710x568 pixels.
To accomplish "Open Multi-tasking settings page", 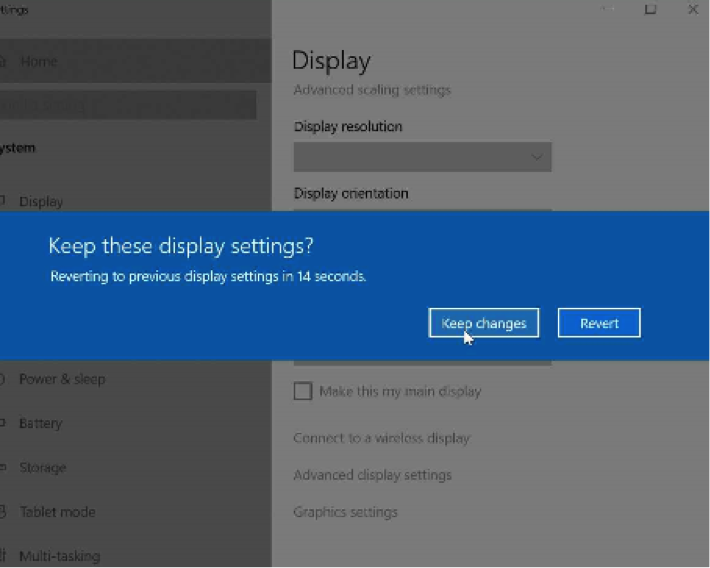I will coord(59,556).
